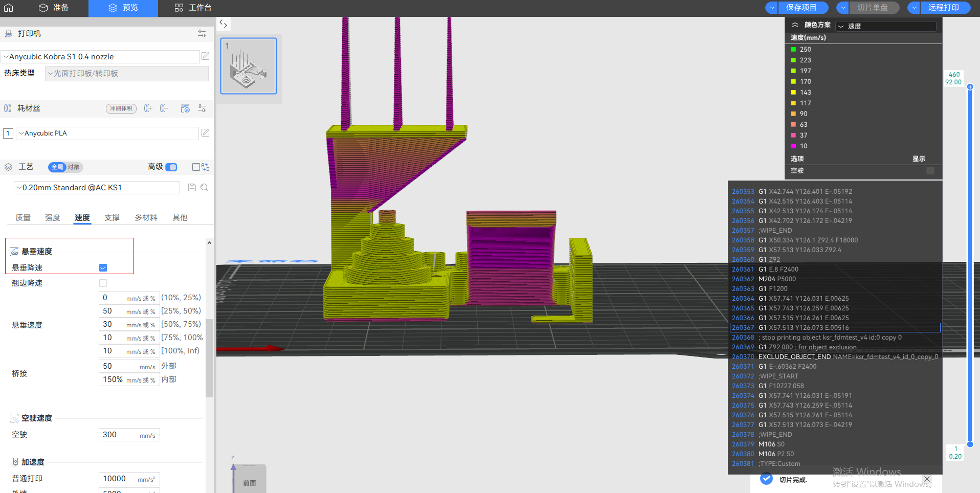Image resolution: width=980 pixels, height=493 pixels.
Task: Select plate 1 thumbnail
Action: (x=249, y=66)
